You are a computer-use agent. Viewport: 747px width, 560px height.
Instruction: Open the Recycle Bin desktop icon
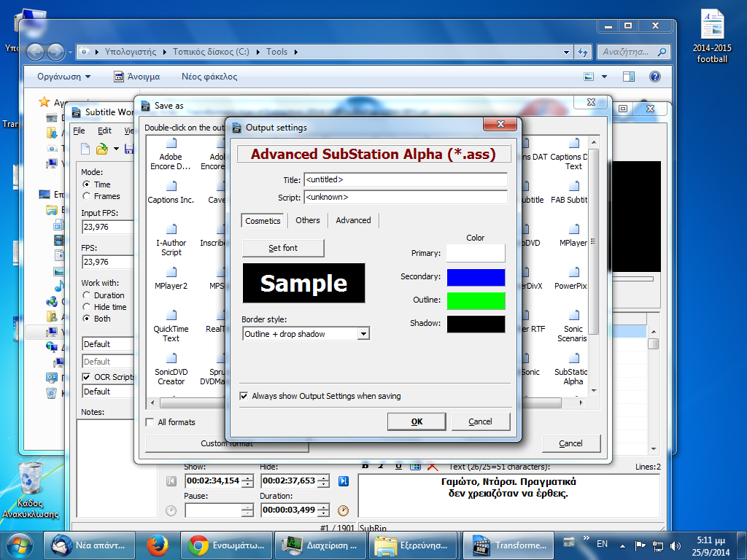30,490
